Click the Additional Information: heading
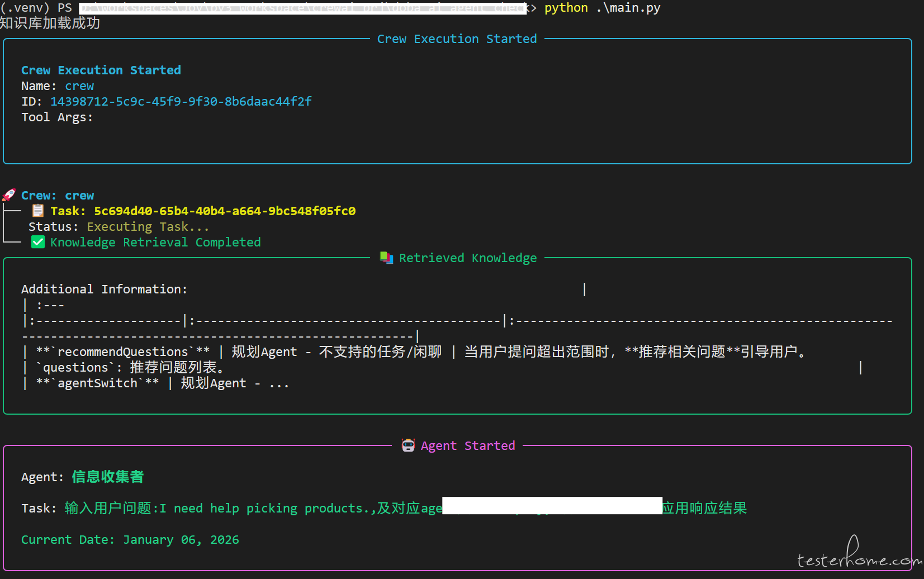 (x=104, y=289)
